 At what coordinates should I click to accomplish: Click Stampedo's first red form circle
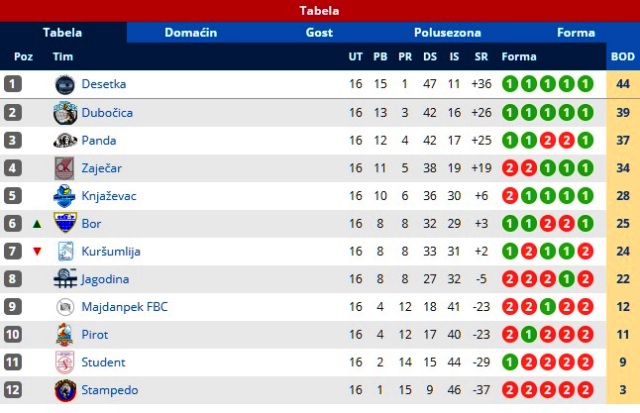[510, 390]
